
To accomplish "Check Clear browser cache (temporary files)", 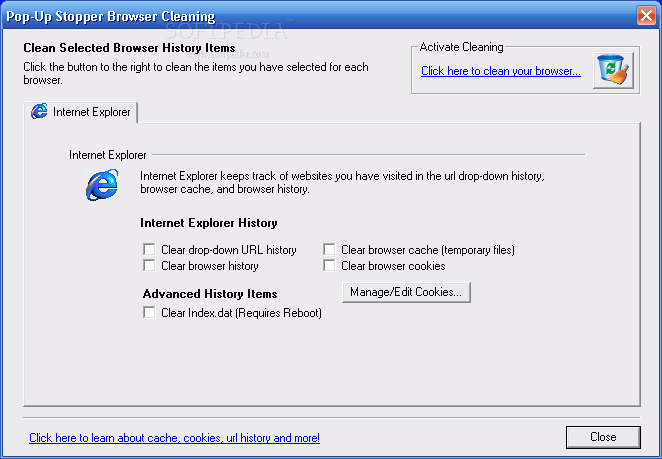I will (329, 249).
